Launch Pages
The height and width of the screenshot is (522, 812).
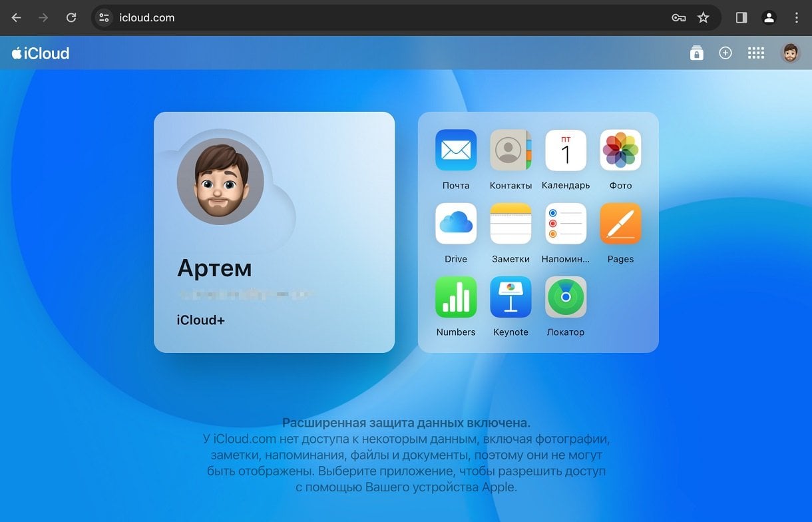pos(620,224)
